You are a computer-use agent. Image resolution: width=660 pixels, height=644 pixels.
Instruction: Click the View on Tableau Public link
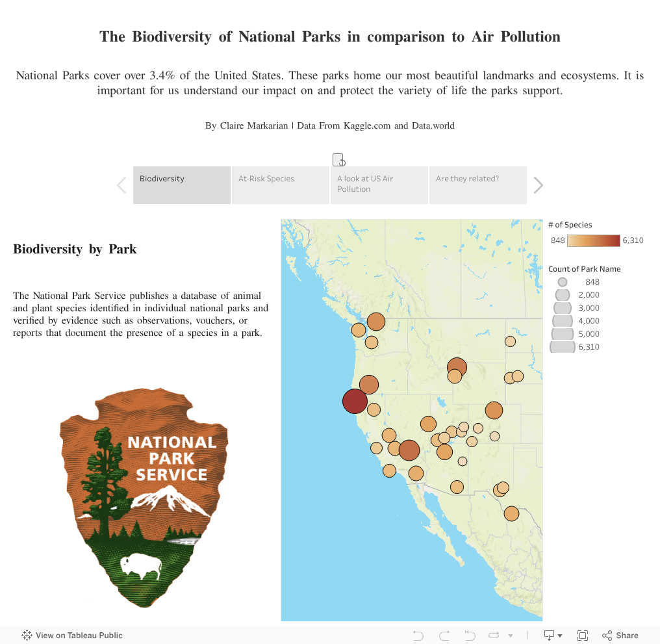point(79,636)
